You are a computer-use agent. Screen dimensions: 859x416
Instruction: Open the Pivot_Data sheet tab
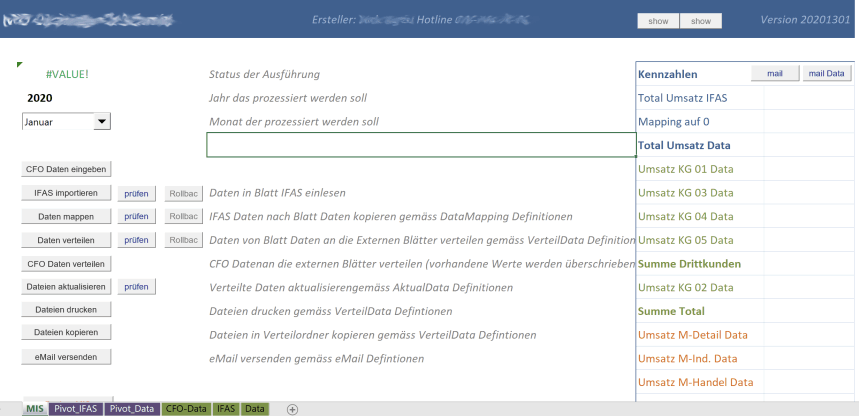(x=131, y=409)
